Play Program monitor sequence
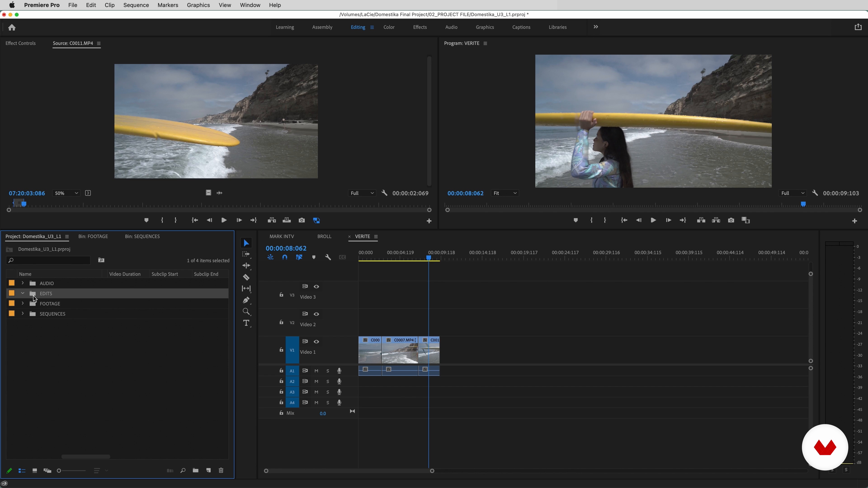This screenshot has height=488, width=868. 653,220
